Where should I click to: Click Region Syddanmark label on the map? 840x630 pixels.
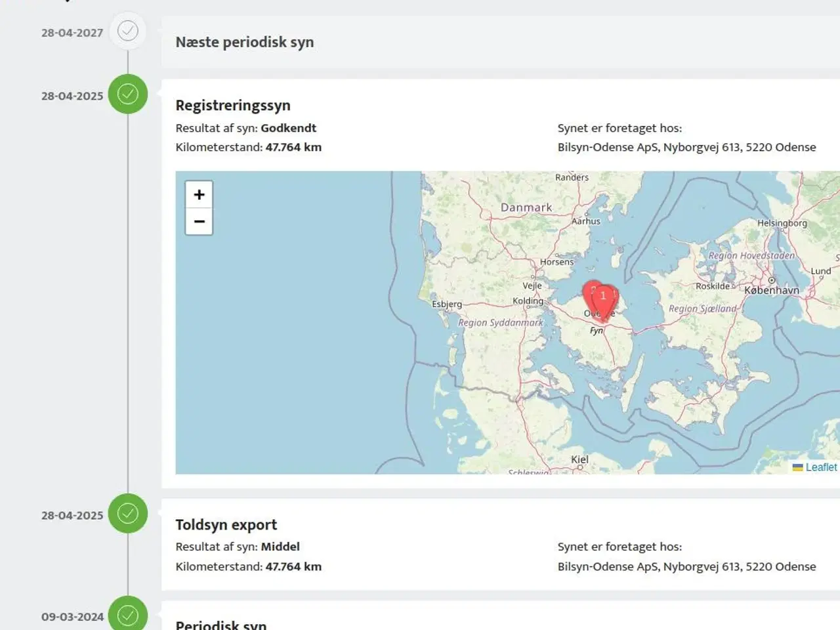(x=501, y=323)
